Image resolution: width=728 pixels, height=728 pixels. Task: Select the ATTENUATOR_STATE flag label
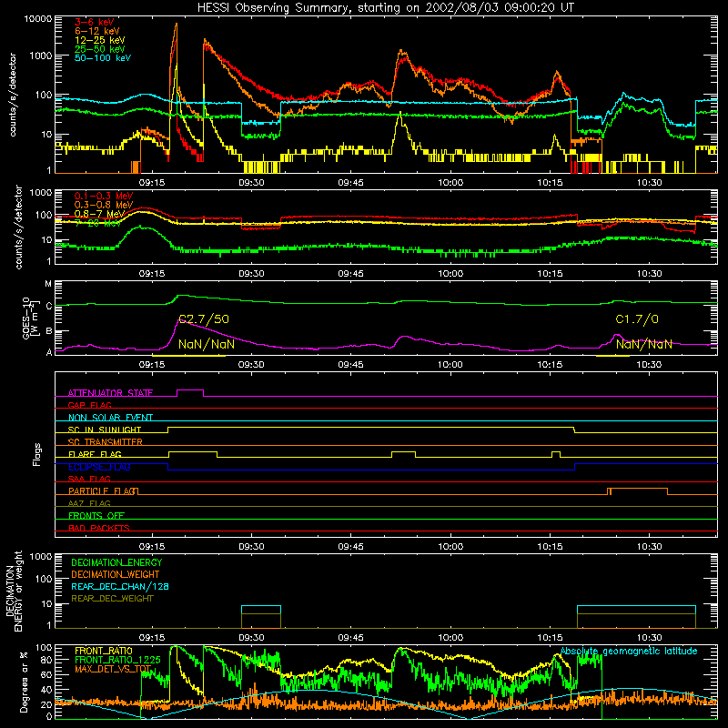click(110, 393)
